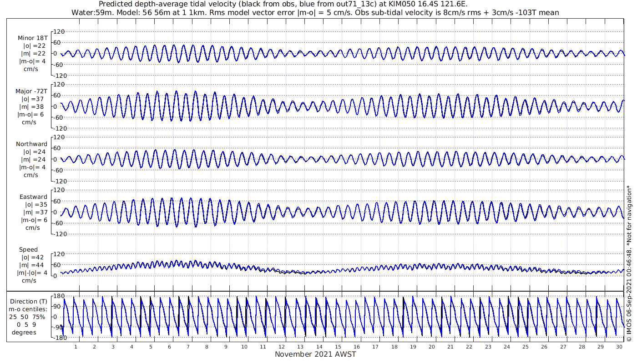Image resolution: width=637 pixels, height=364 pixels.
Task: Click the plot title about predicted tidal velocity
Action: 283,4
